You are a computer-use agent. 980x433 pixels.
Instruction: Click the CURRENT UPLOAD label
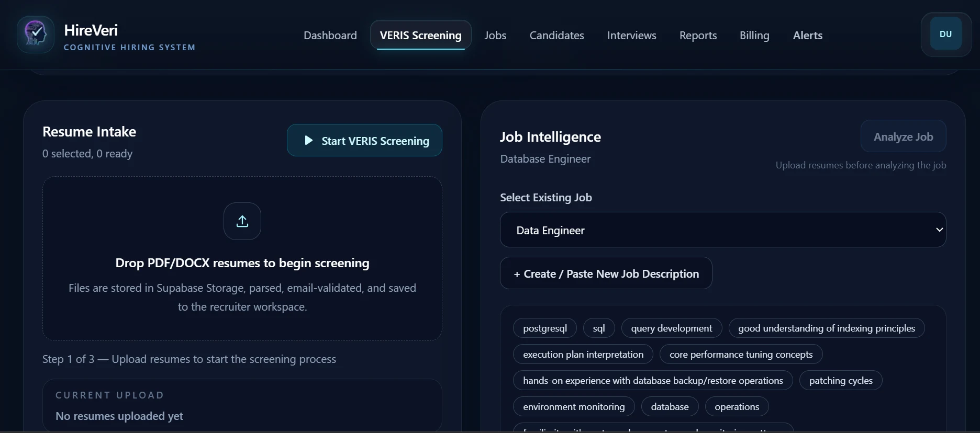[x=110, y=395]
